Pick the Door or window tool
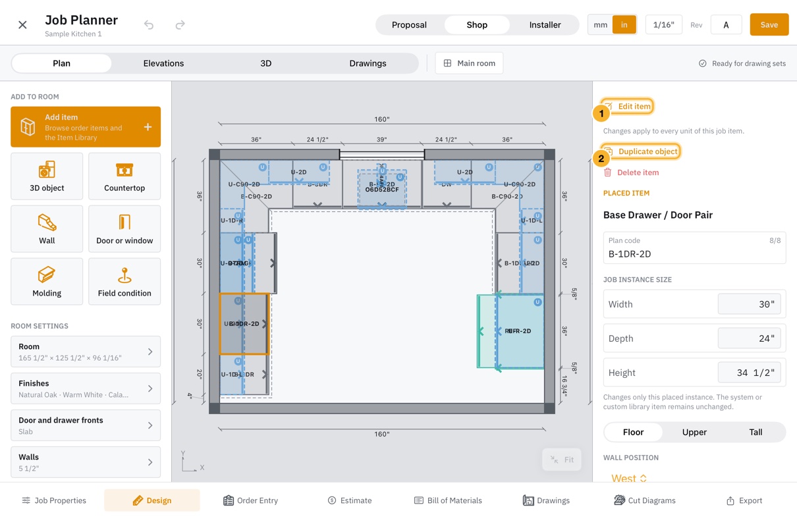This screenshot has width=797, height=532. click(124, 229)
